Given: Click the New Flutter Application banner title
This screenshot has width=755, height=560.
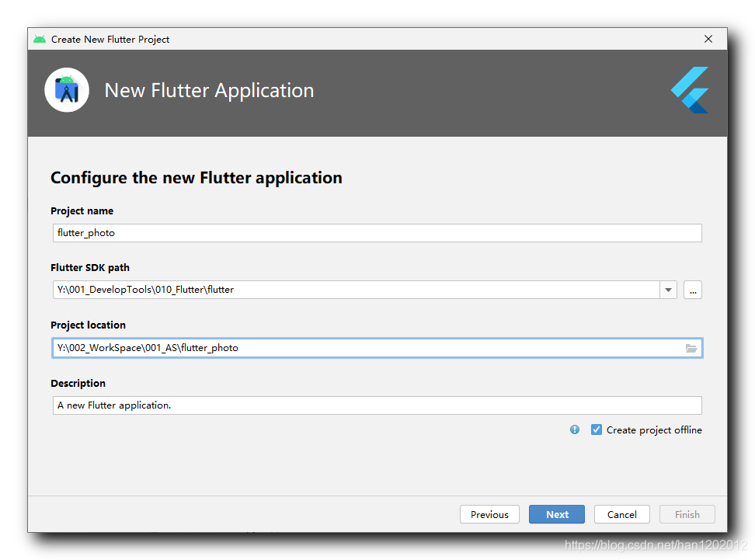Looking at the screenshot, I should [x=209, y=91].
